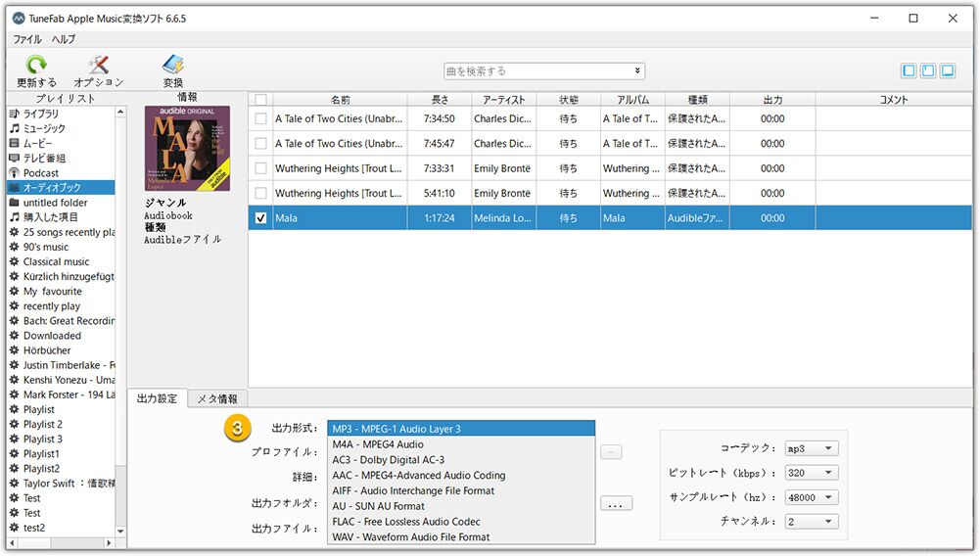The width and height of the screenshot is (980, 556).
Task: Select the オーディオブック audiobook category
Action: pyautogui.click(x=61, y=187)
